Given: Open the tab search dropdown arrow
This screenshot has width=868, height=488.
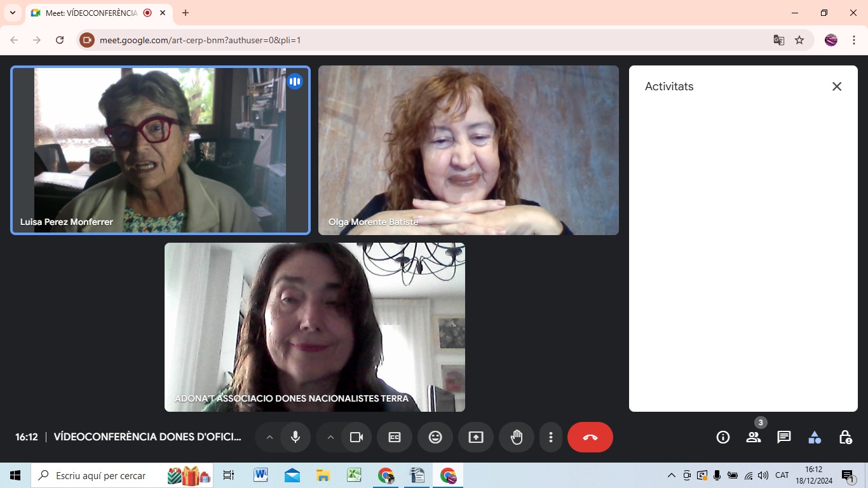Looking at the screenshot, I should [x=13, y=13].
